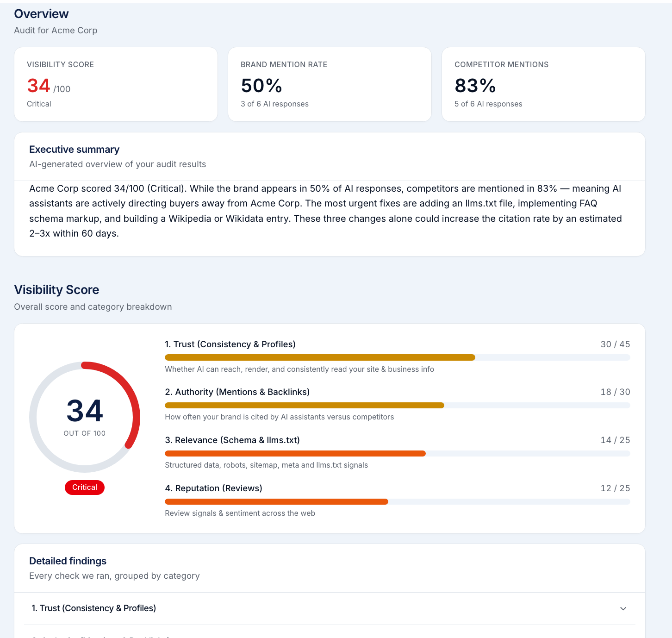Click the Relevance category progress bar

pyautogui.click(x=398, y=454)
